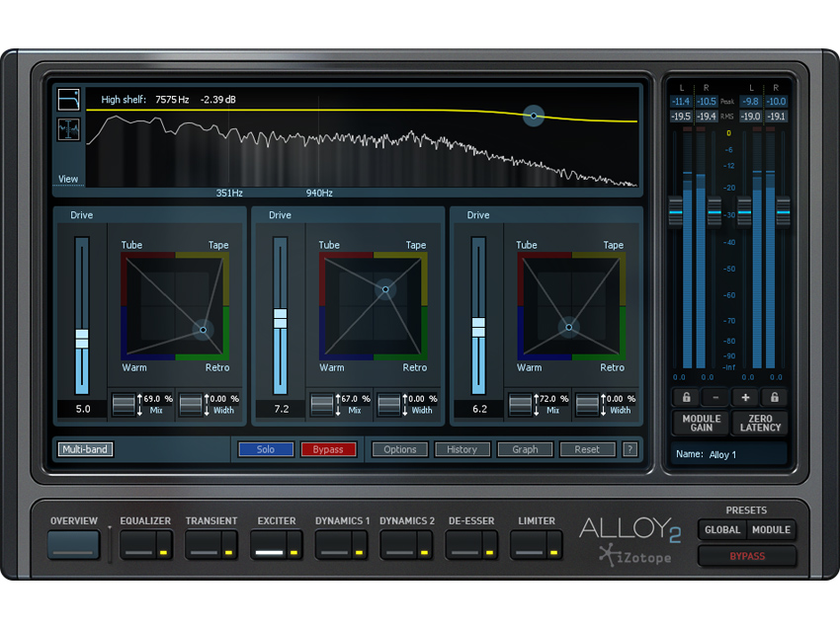Edit the Name field Alloy 1
The width and height of the screenshot is (840, 630).
[x=728, y=454]
